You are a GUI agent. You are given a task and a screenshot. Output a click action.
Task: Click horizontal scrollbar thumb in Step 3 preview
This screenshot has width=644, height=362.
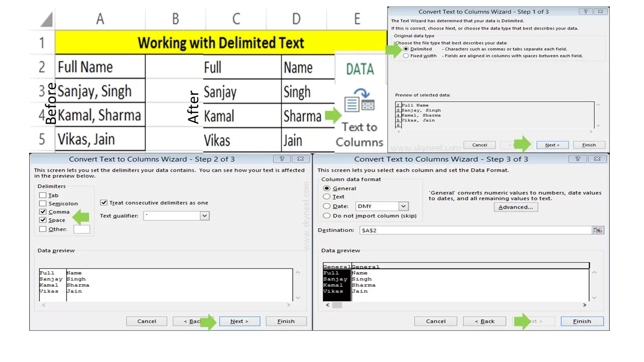(x=337, y=305)
